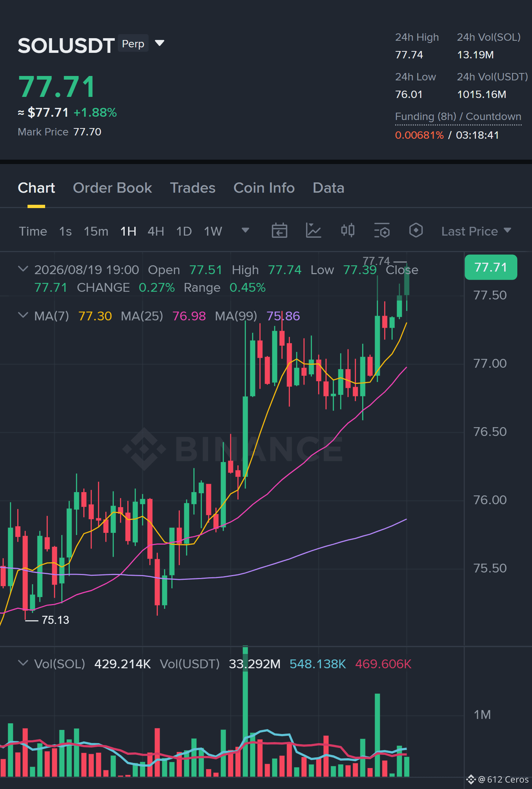The width and height of the screenshot is (532, 789).
Task: Click the volume MA value 469.606K
Action: [x=383, y=664]
